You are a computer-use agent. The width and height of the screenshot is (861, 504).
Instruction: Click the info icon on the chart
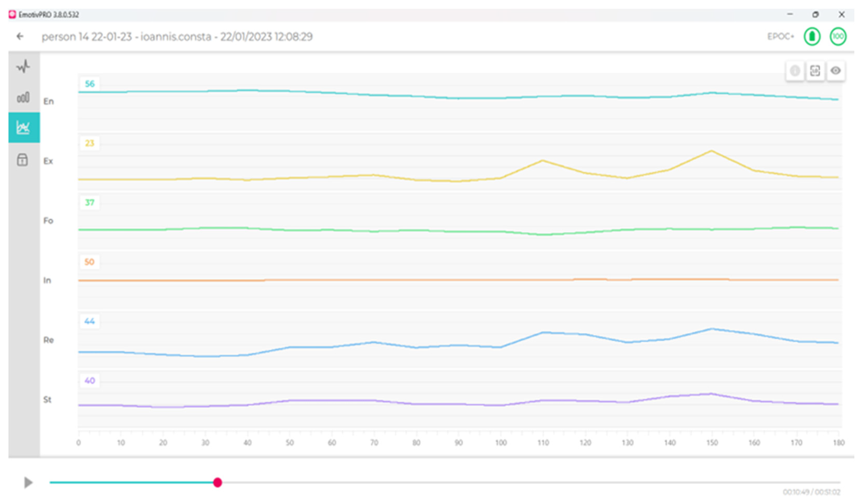click(795, 71)
